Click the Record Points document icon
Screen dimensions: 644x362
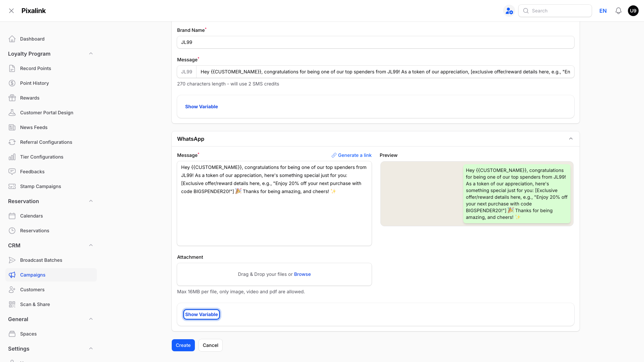12,68
